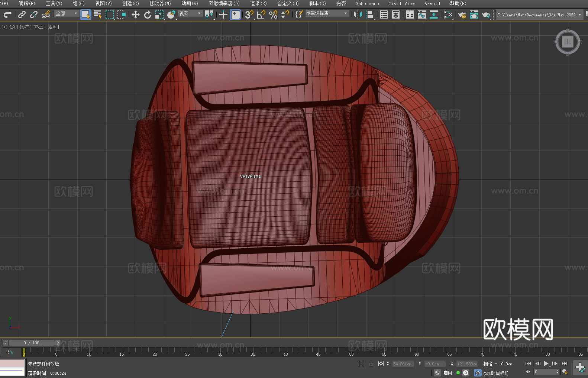588x378 pixels.
Task: Open the Civil View menu
Action: 402,3
